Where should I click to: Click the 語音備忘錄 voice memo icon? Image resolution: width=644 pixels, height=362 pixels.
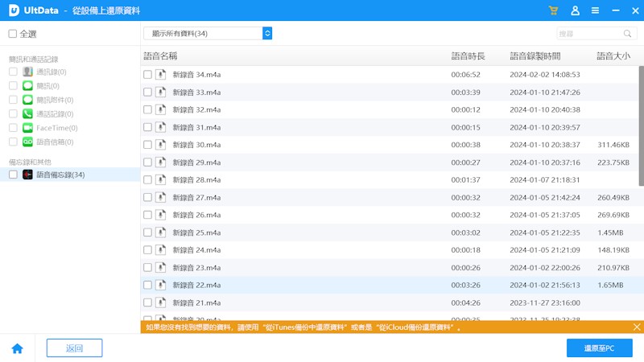[x=27, y=175]
